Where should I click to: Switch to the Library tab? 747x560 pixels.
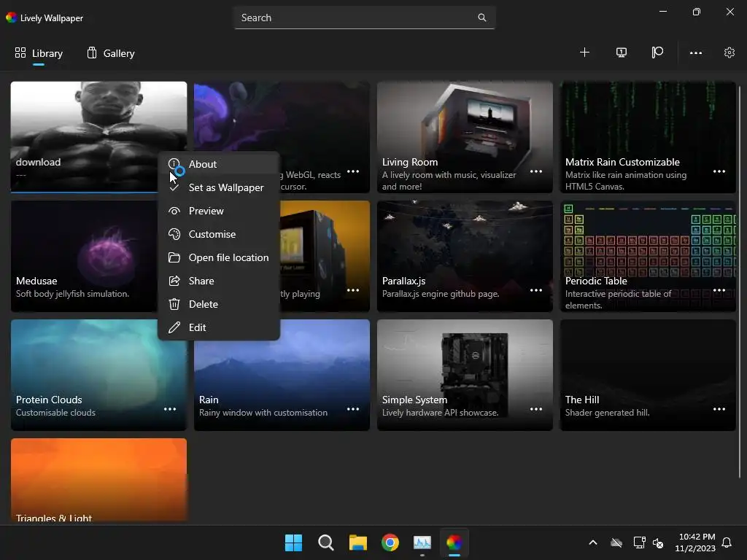click(x=39, y=53)
